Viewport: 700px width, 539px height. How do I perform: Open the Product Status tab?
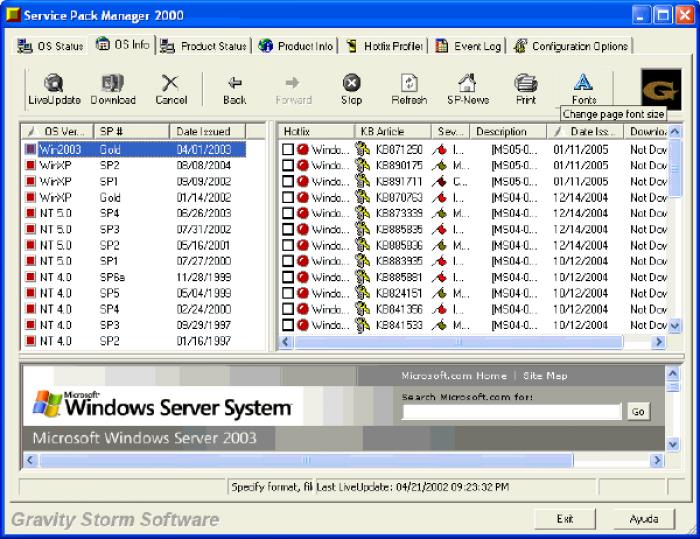point(204,46)
